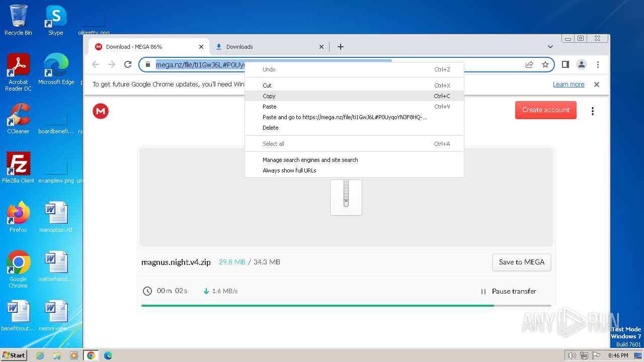644x362 pixels.
Task: Choose Select all in the context menu
Action: (x=354, y=144)
